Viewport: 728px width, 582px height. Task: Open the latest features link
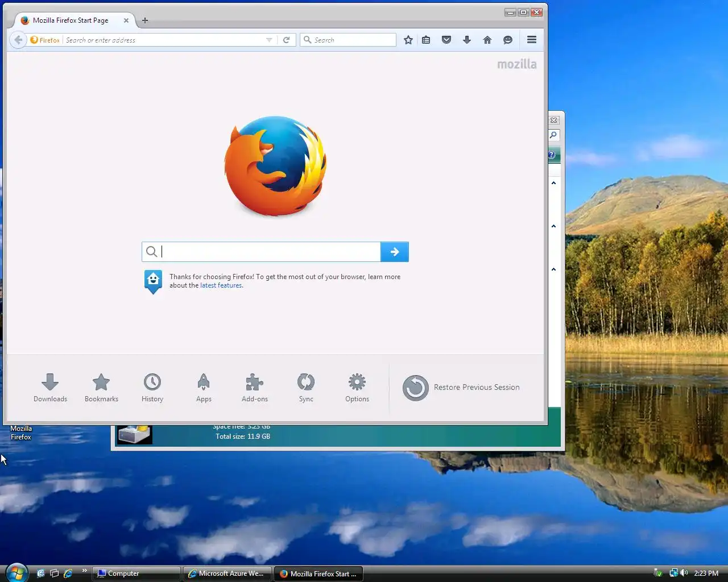click(221, 285)
